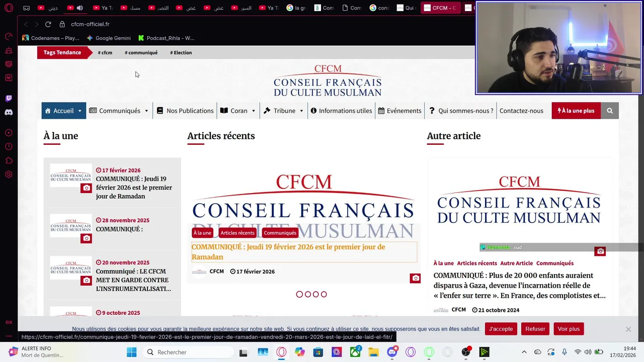Open Contactez-nous menu item
This screenshot has height=362, width=644.
tap(521, 111)
